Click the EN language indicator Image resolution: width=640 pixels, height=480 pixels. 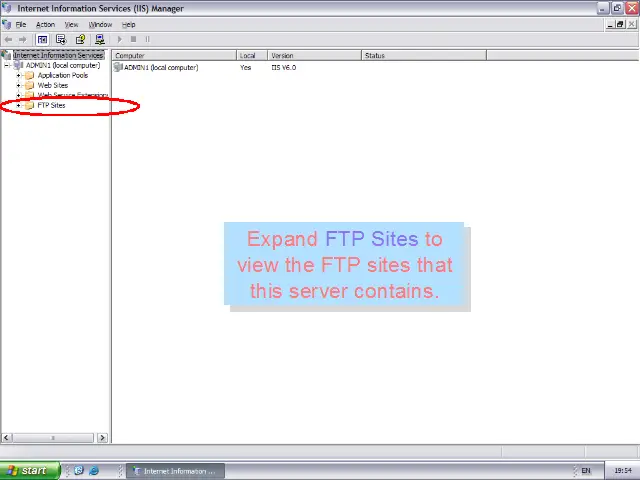click(x=586, y=471)
